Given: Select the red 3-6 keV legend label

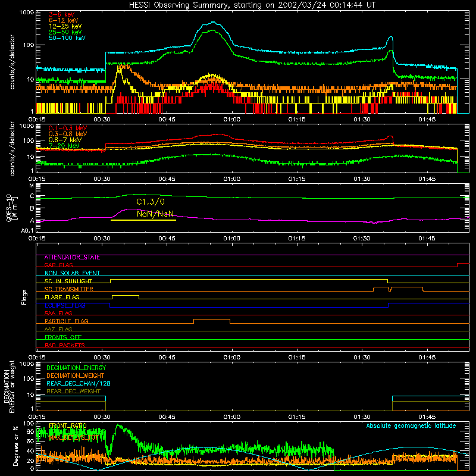Looking at the screenshot, I should coord(61,14).
